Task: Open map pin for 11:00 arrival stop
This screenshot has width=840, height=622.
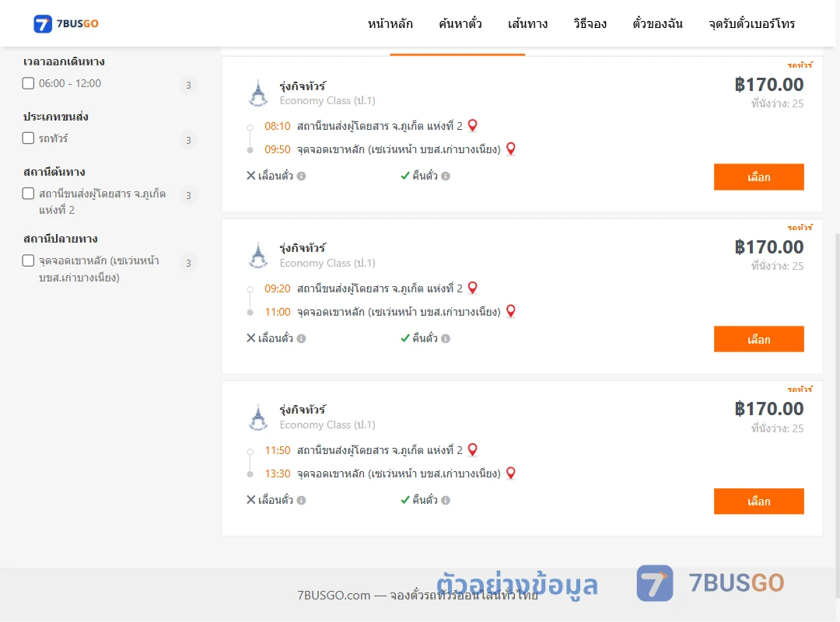Action: [x=511, y=311]
